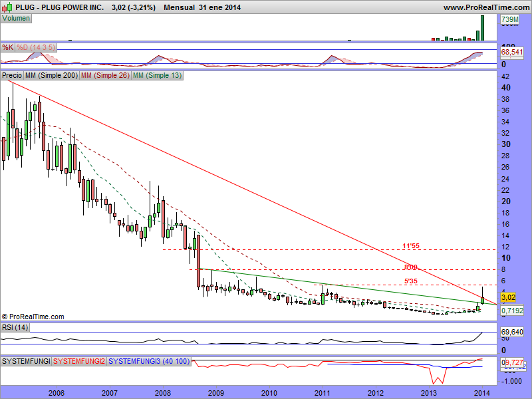Click the www.ProRealTime.com link at top
Viewport: 532px width, 399px height.
coord(487,7)
